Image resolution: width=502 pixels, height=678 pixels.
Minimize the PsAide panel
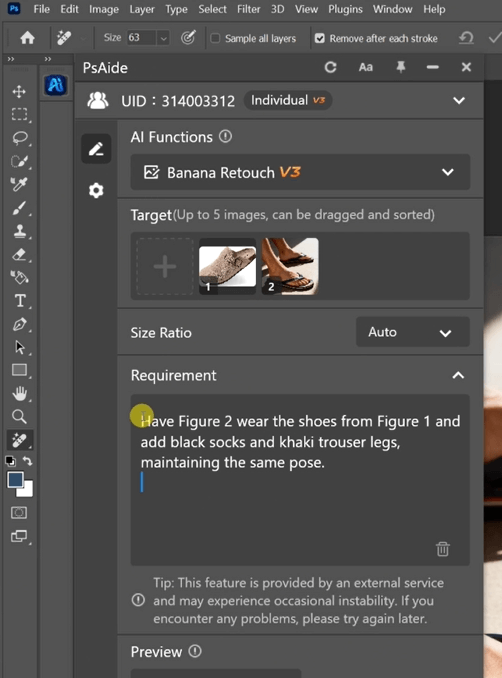pos(432,67)
